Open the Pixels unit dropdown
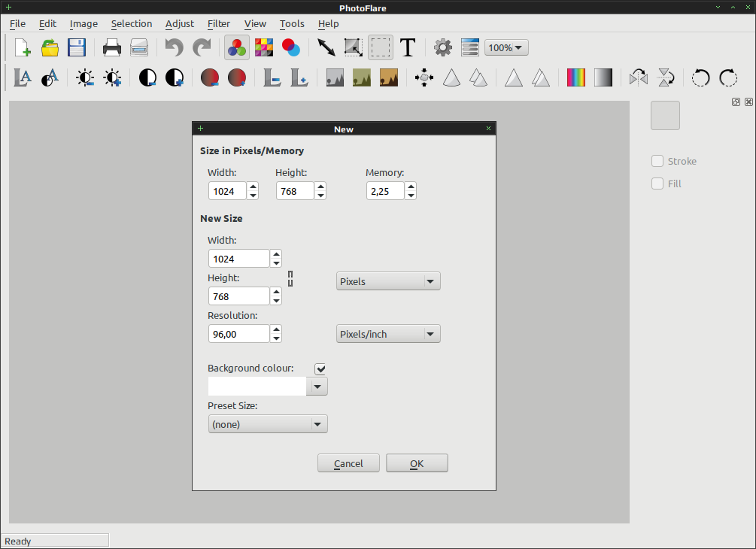This screenshot has height=549, width=756. click(388, 281)
